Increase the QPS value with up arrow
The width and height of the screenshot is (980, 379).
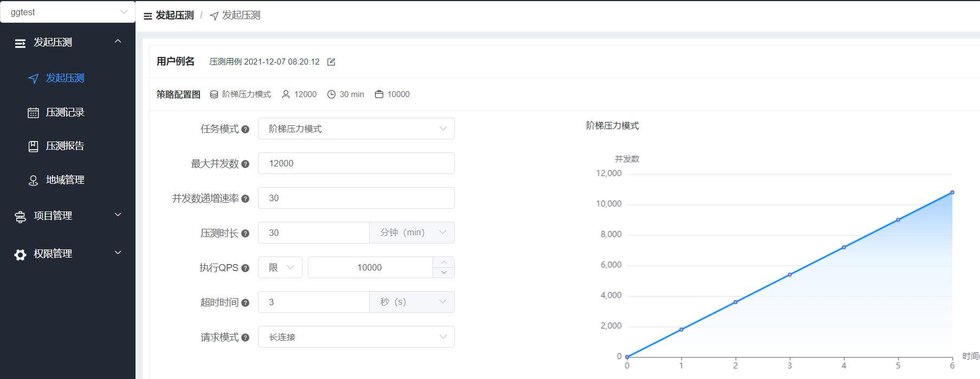click(444, 262)
